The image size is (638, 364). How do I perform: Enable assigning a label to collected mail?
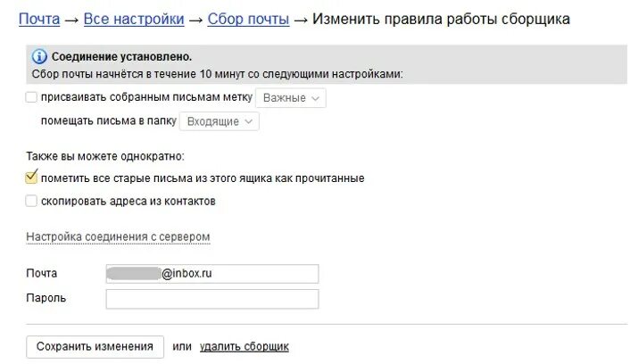tap(32, 97)
